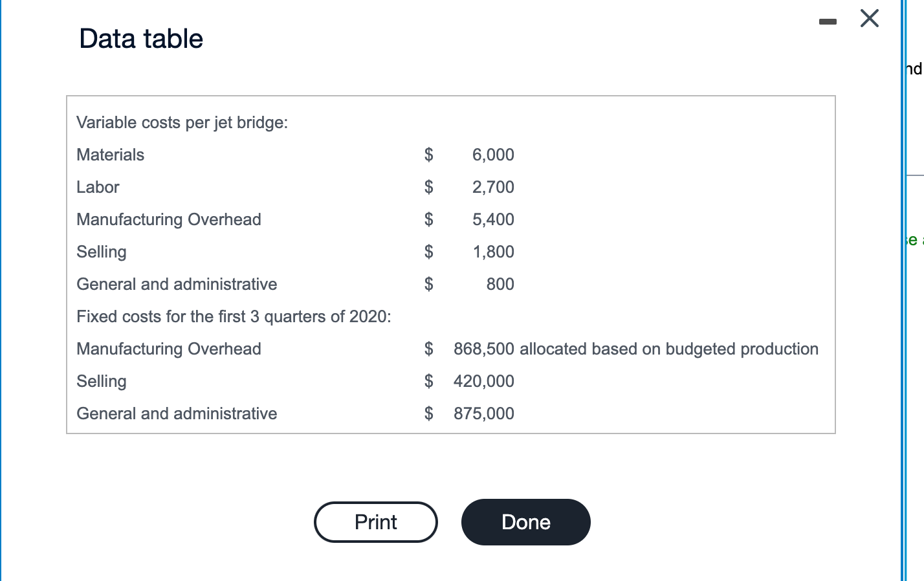Click the Print button
The width and height of the screenshot is (924, 581).
(375, 522)
